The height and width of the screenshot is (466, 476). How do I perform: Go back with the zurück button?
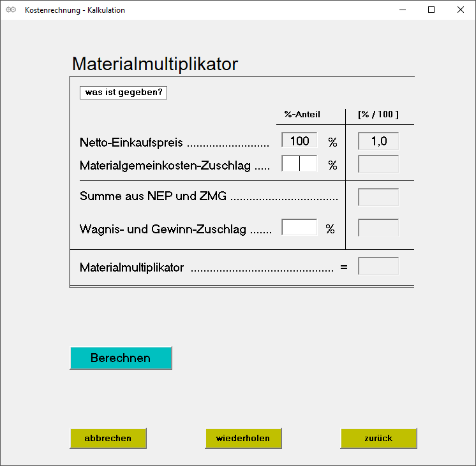click(x=378, y=439)
